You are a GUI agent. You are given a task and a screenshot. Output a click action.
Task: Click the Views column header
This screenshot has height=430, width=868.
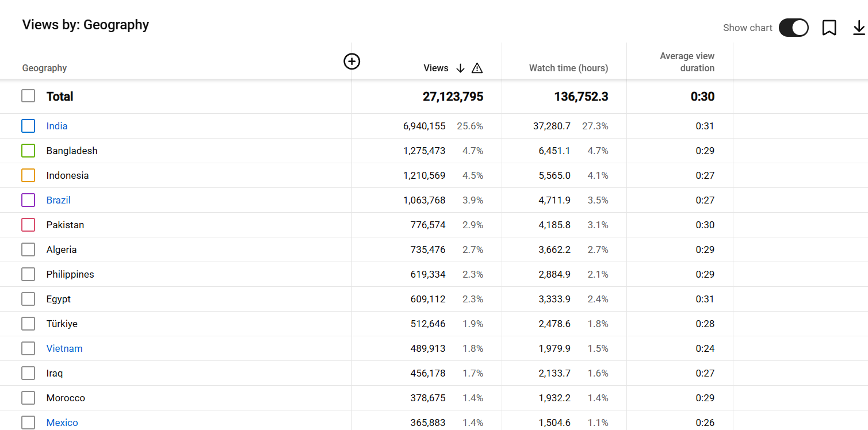(x=435, y=68)
